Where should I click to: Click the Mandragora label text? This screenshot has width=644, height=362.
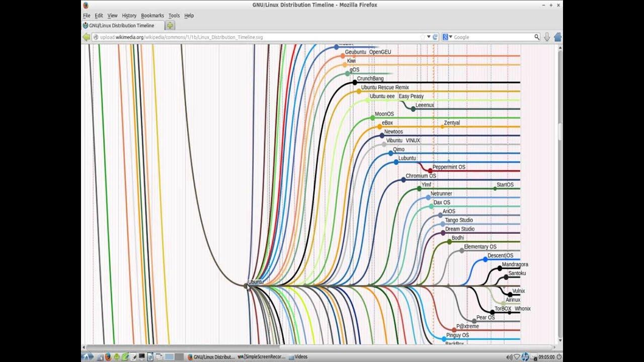pos(515,264)
